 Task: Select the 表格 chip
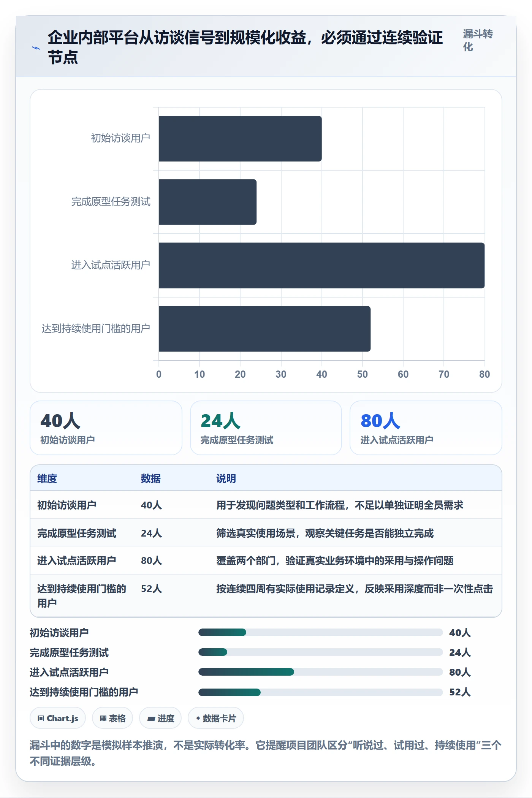[x=112, y=718]
